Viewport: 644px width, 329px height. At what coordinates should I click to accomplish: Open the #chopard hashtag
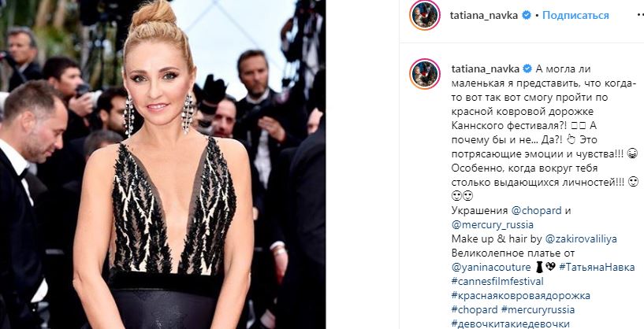pyautogui.click(x=475, y=309)
